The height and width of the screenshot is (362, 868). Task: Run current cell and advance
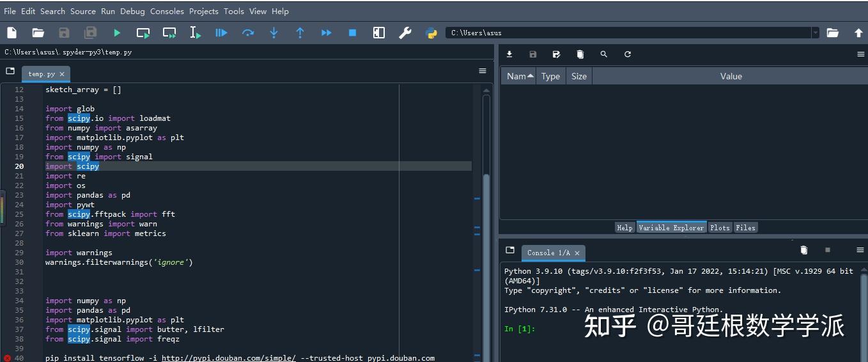169,33
